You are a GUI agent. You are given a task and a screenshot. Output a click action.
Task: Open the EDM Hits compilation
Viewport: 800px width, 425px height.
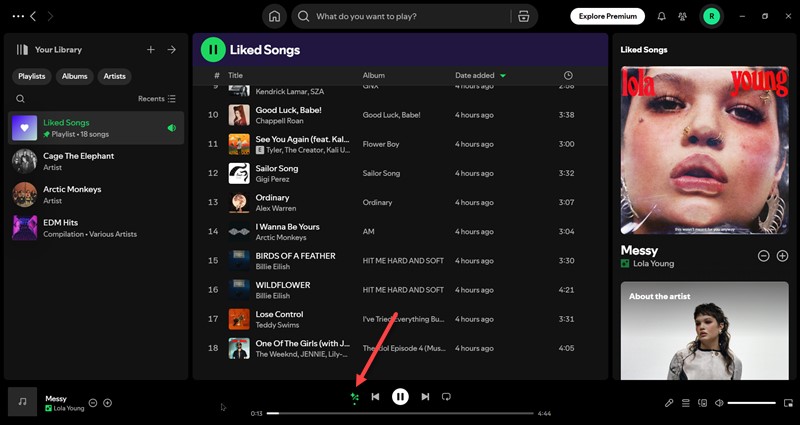coord(96,228)
